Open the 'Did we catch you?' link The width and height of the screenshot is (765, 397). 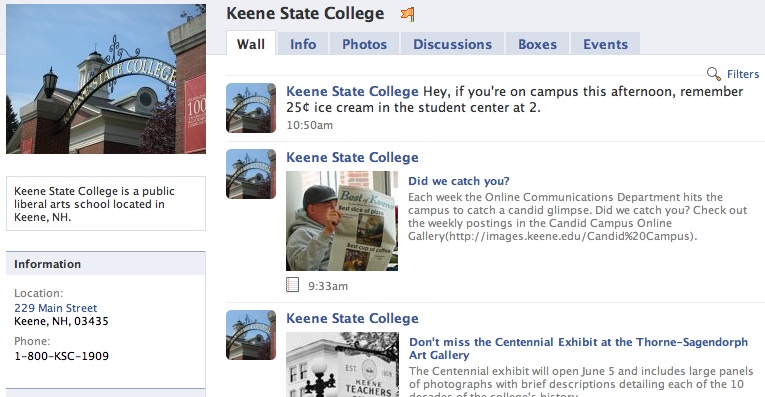[x=459, y=181]
